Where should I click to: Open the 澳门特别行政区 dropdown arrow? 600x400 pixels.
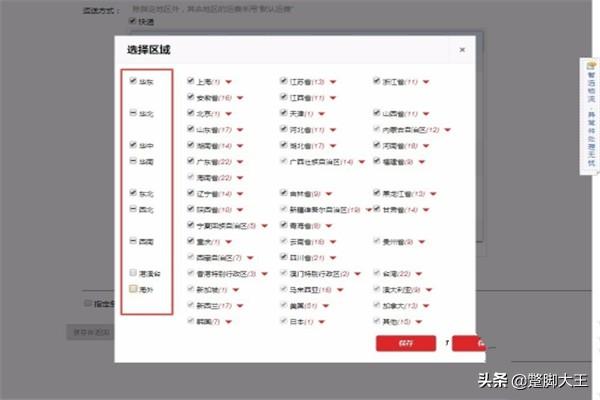click(357, 274)
